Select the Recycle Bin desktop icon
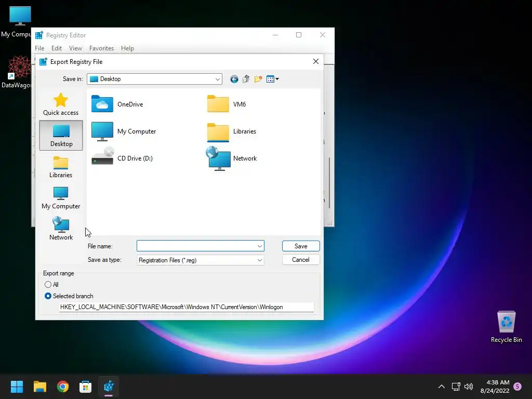Screen dimensions: 532x399 [506, 326]
